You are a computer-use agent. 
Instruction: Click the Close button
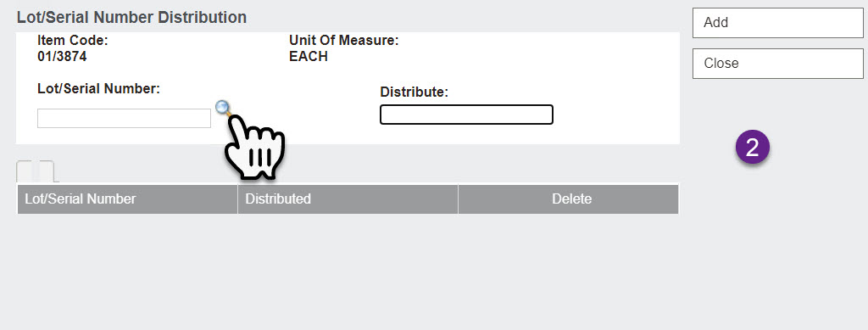pos(778,63)
